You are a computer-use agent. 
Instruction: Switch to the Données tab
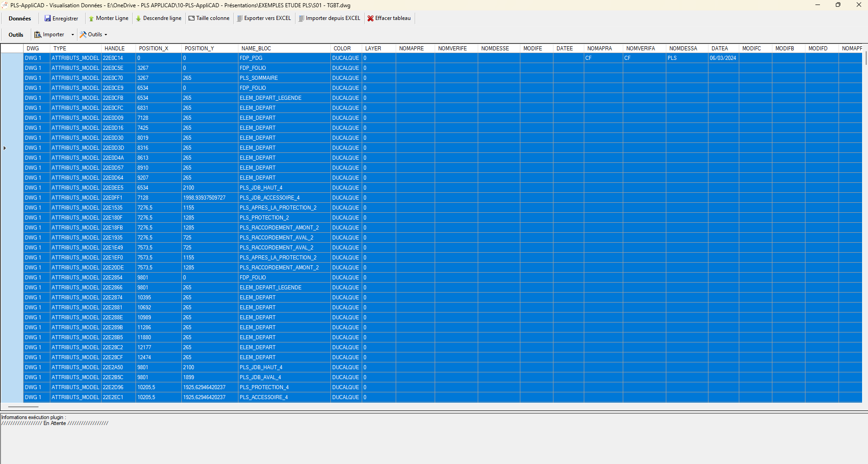(19, 18)
